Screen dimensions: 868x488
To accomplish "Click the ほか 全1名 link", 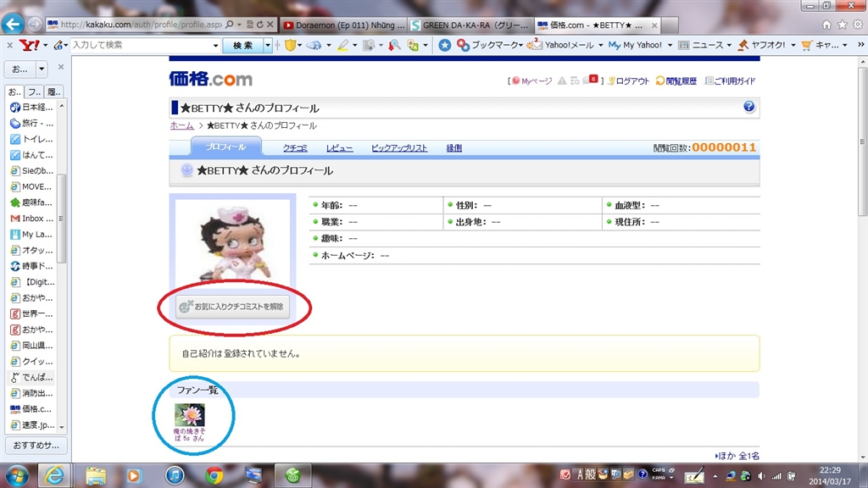I will (x=737, y=456).
